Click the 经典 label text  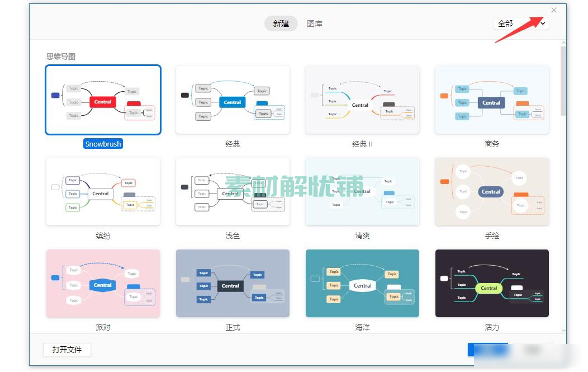233,144
